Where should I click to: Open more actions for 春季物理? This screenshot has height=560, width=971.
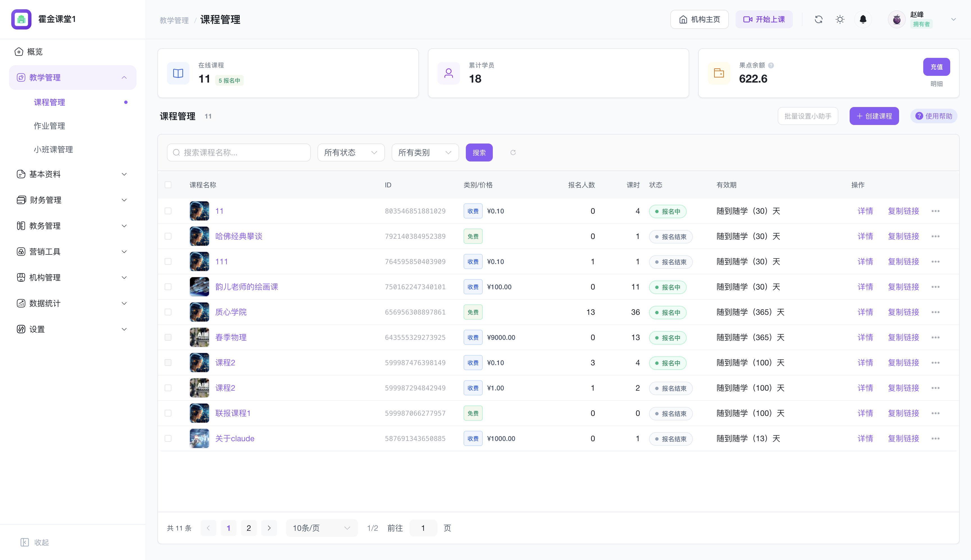(936, 338)
